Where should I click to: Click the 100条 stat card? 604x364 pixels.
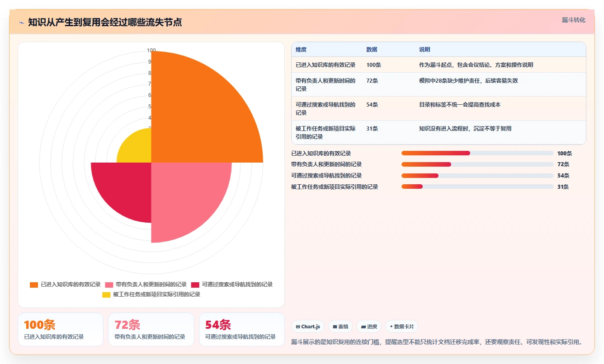click(x=61, y=330)
